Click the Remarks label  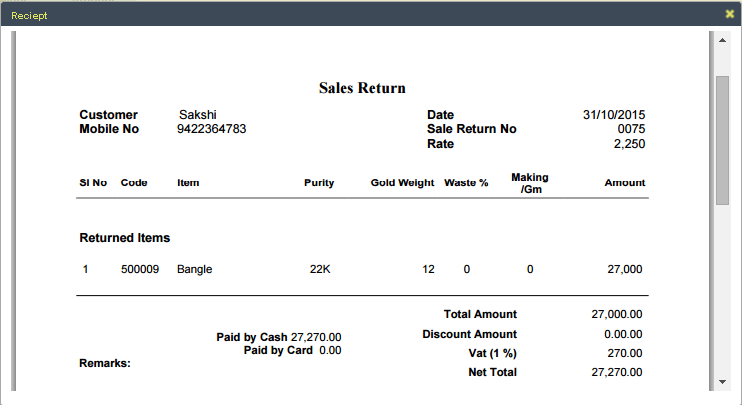pyautogui.click(x=105, y=363)
